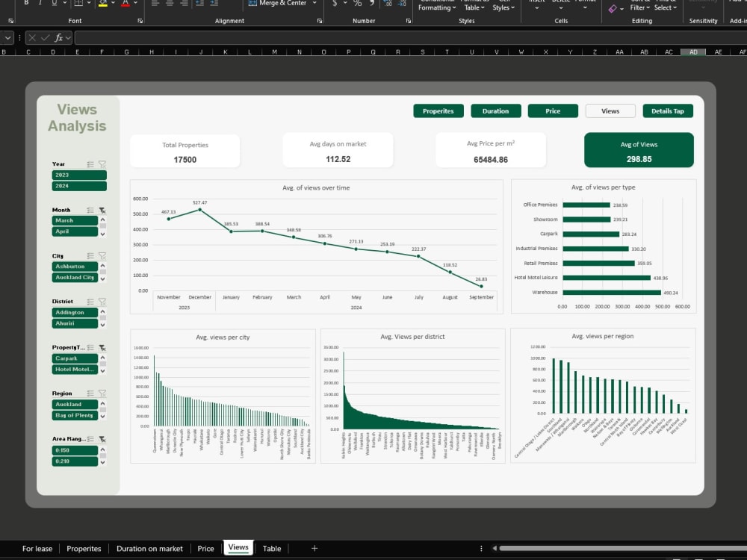
Task: Open Merge & Center dropdown arrow
Action: pyautogui.click(x=314, y=3)
